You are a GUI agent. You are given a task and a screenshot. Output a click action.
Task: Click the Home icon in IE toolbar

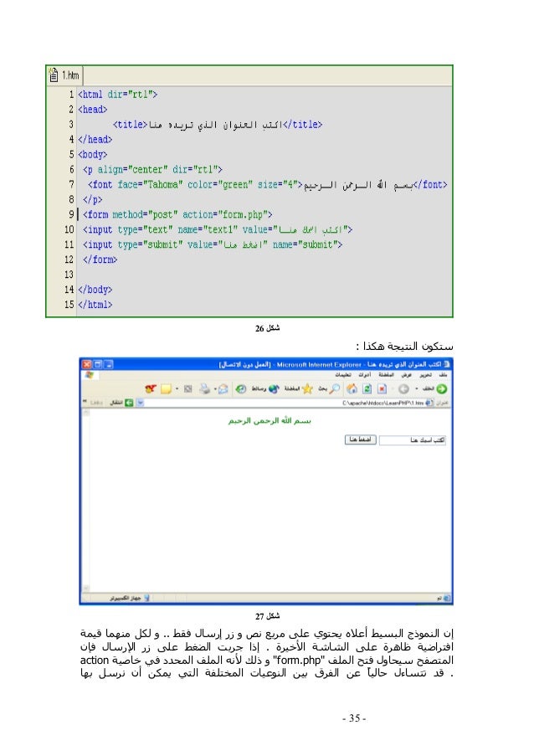click(x=352, y=388)
